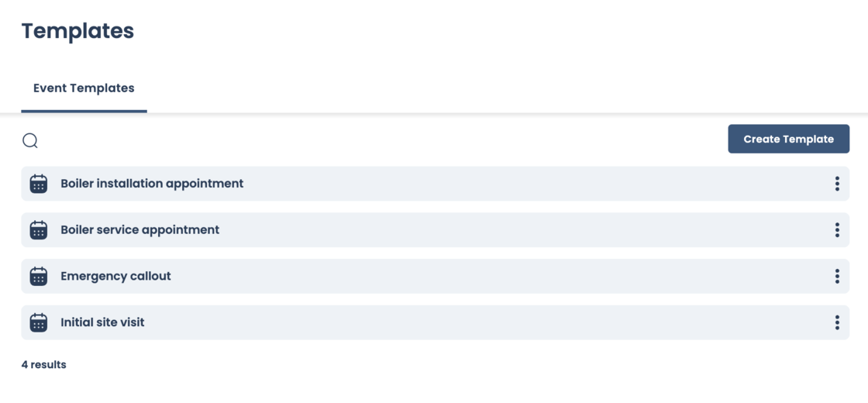Click calendar icon beside Emergency callout
Image resolution: width=868 pixels, height=403 pixels.
(39, 277)
